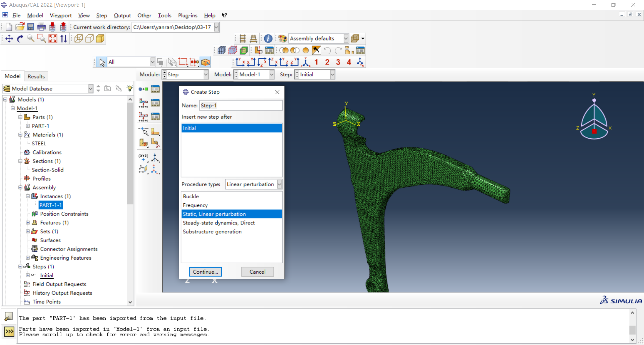Screen dimensions: 644x345
Task: Click the New Model Database icon
Action: click(x=9, y=27)
